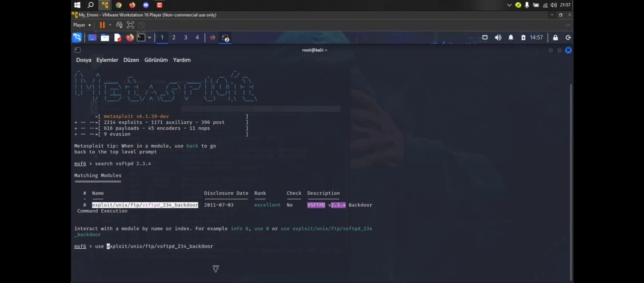Click the Windows Wi-Fi network tray icon
The height and width of the screenshot is (283, 644).
(x=545, y=5)
